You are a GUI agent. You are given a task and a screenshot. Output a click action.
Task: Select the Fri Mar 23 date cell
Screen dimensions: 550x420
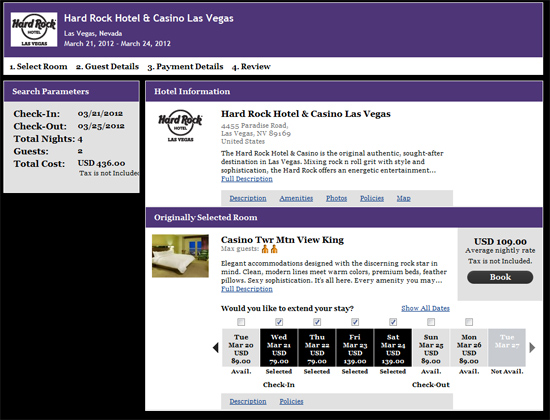355,348
